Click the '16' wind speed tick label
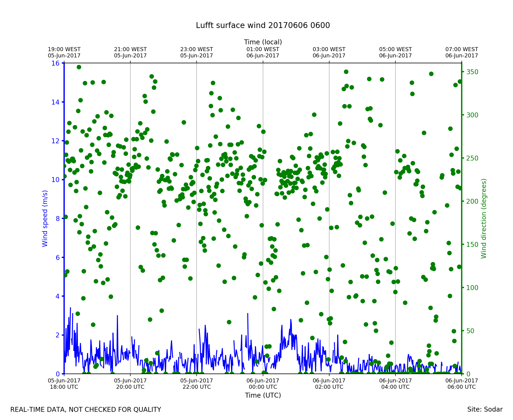This screenshot has height=420, width=513. click(x=55, y=63)
